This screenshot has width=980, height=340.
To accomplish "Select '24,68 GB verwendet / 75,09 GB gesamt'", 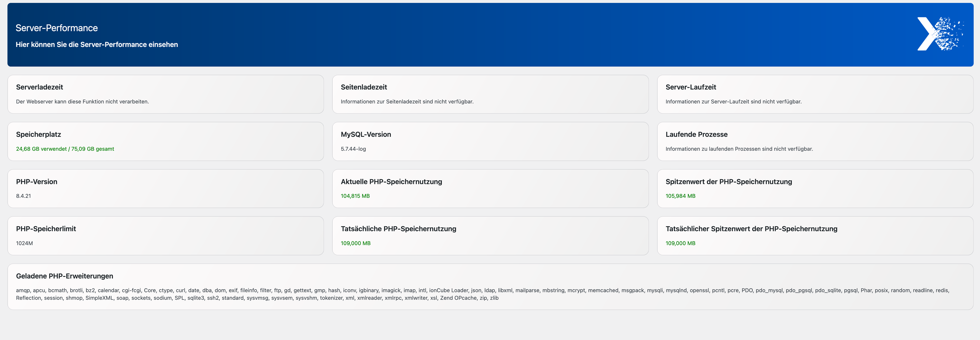I will pos(65,149).
